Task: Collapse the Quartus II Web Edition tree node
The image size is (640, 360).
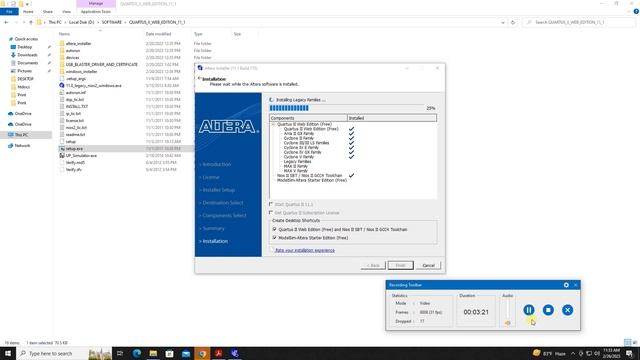Action: click(x=273, y=124)
